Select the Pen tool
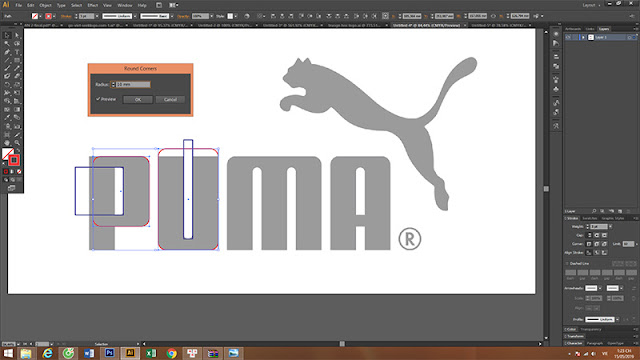Screen dimensions: 640x360 pyautogui.click(x=7, y=52)
